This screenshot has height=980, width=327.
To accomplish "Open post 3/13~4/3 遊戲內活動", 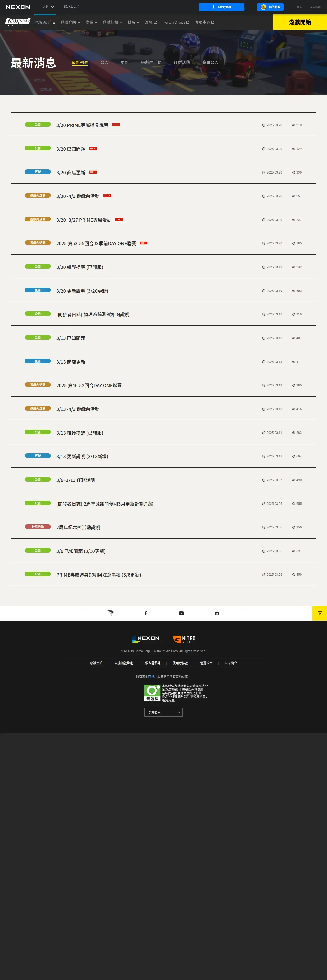I will (78, 409).
